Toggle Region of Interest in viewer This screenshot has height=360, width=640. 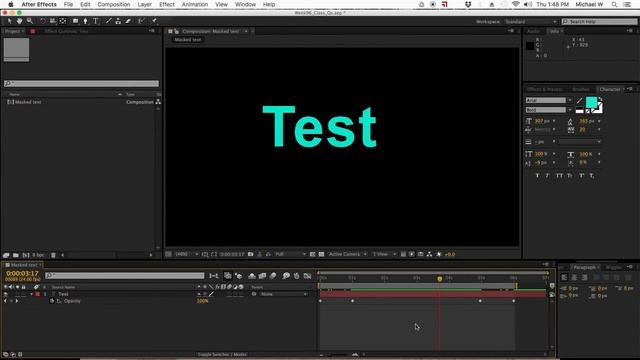(313, 254)
